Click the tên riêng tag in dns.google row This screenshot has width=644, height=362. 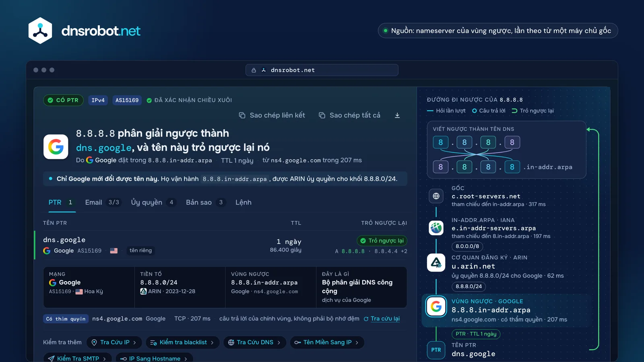coord(140,250)
